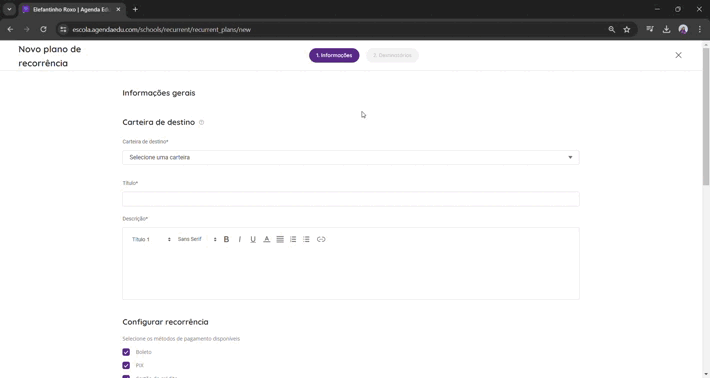Open the Título 1 heading style dropdown
Screen dimensions: 710x378
coord(151,239)
